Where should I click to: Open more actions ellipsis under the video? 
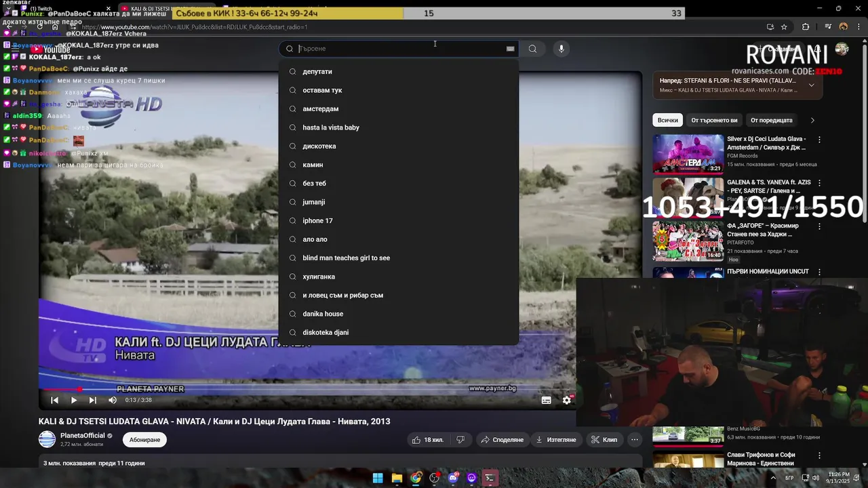click(x=635, y=440)
